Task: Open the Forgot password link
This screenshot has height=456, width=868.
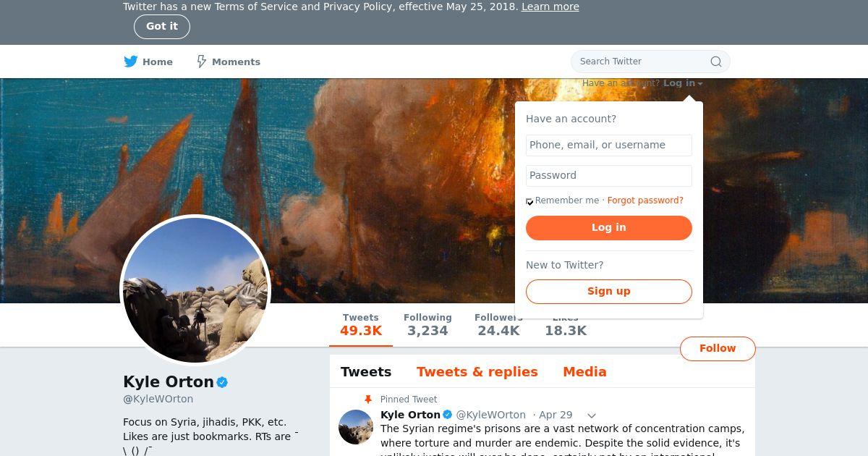Action: (x=645, y=200)
